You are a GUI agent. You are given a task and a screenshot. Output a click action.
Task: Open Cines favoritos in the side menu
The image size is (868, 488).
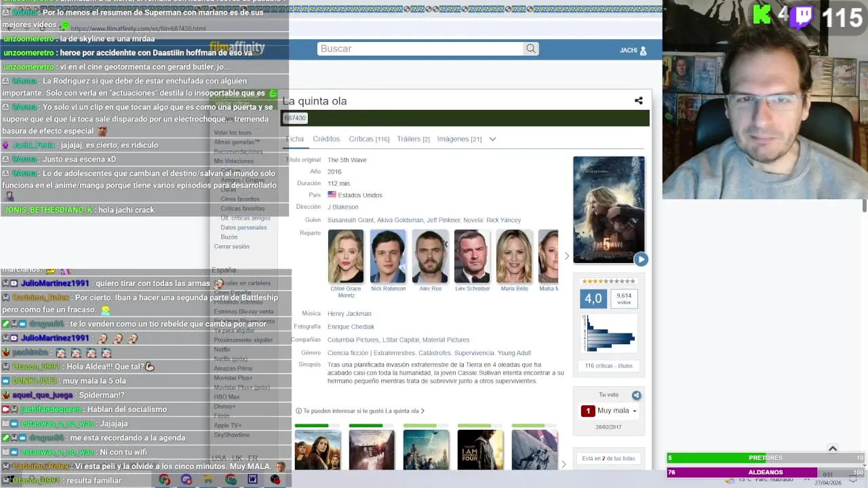(x=240, y=199)
